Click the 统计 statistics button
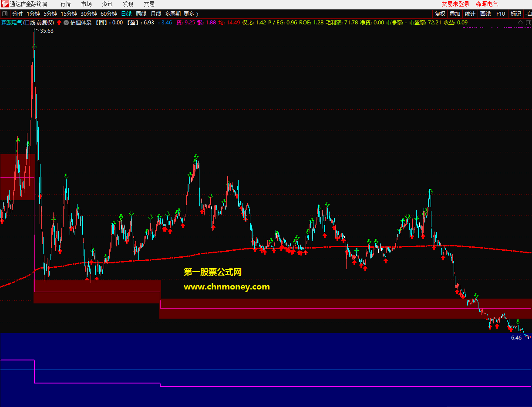The width and height of the screenshot is (532, 407). pos(470,14)
